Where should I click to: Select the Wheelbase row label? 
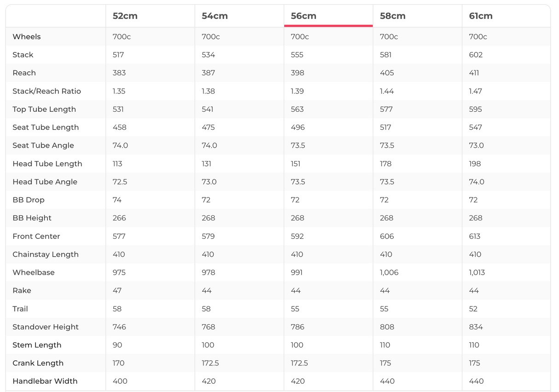click(x=34, y=272)
